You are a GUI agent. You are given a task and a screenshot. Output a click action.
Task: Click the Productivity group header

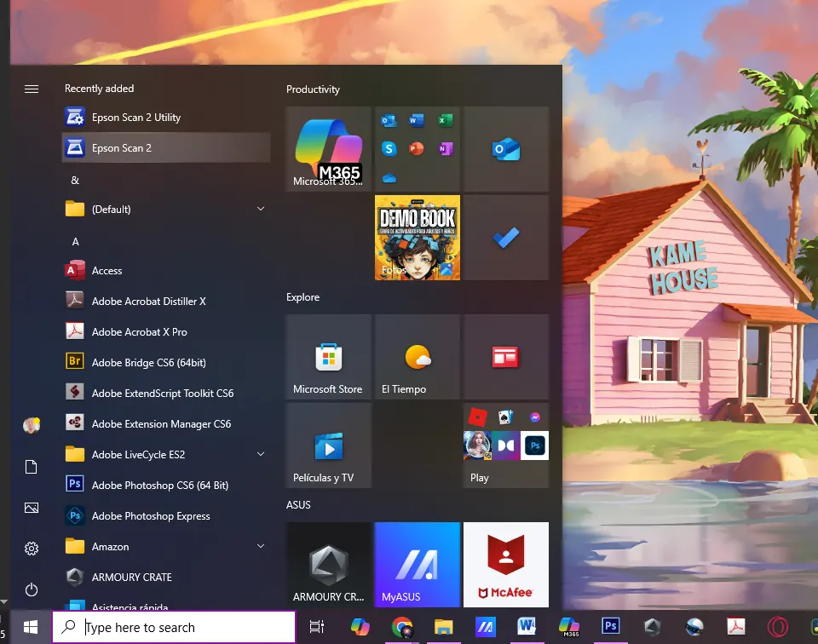point(313,89)
